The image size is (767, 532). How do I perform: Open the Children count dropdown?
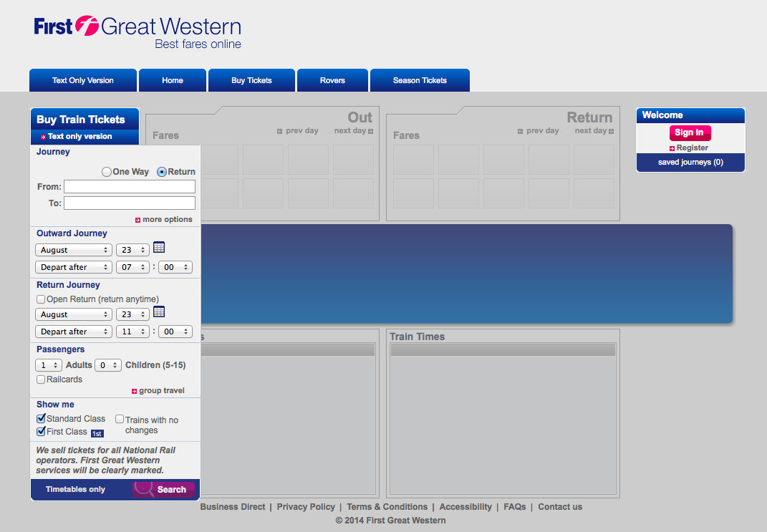tap(108, 365)
